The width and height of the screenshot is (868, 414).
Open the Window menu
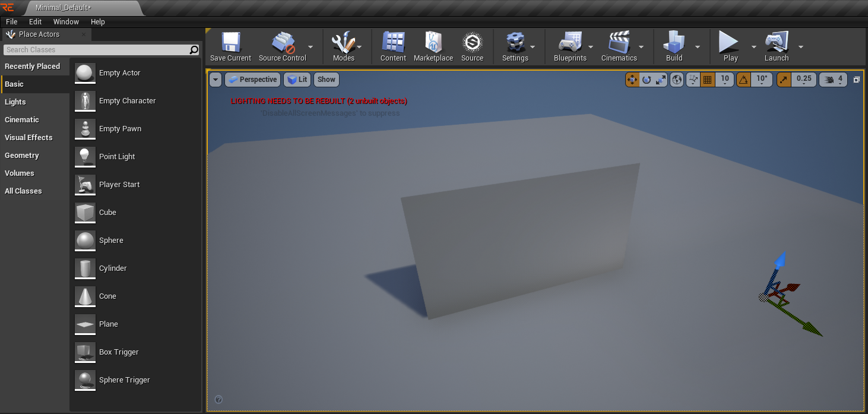[66, 21]
